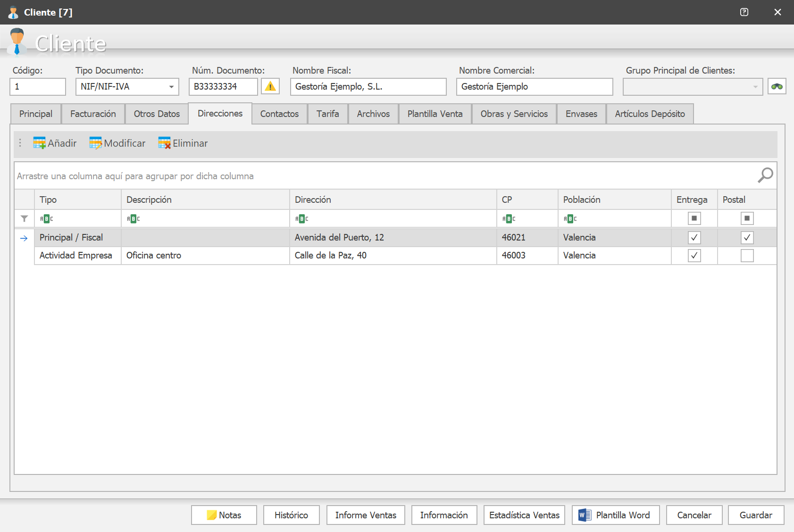794x532 pixels.
Task: Click the help icon in title bar
Action: tap(744, 12)
